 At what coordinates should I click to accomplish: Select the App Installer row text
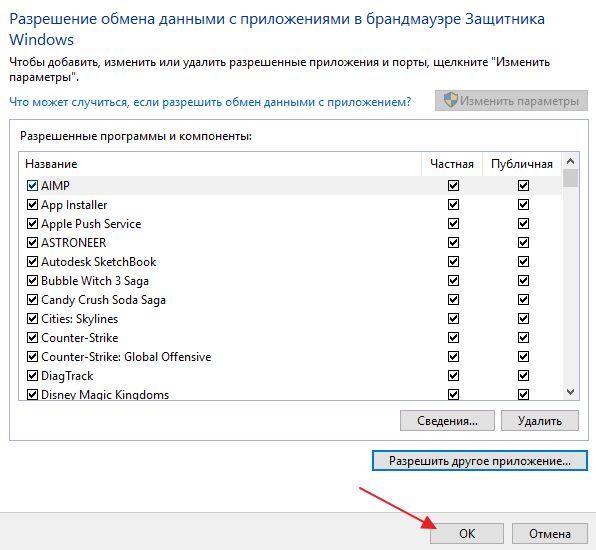click(74, 205)
